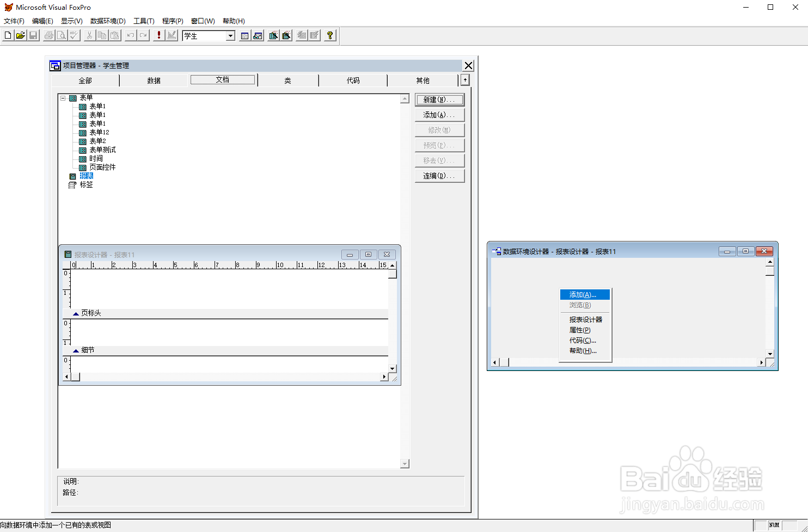Switch to the 文档 tab

(223, 80)
